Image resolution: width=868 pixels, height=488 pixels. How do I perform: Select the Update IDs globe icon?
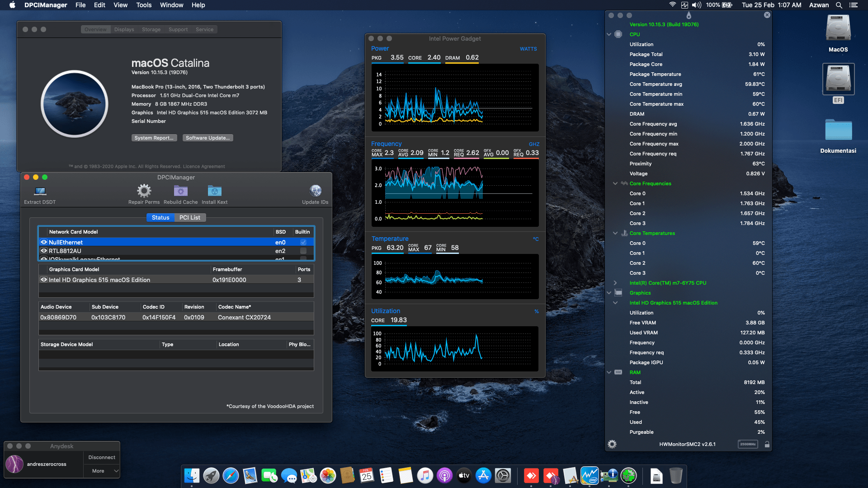coord(315,191)
